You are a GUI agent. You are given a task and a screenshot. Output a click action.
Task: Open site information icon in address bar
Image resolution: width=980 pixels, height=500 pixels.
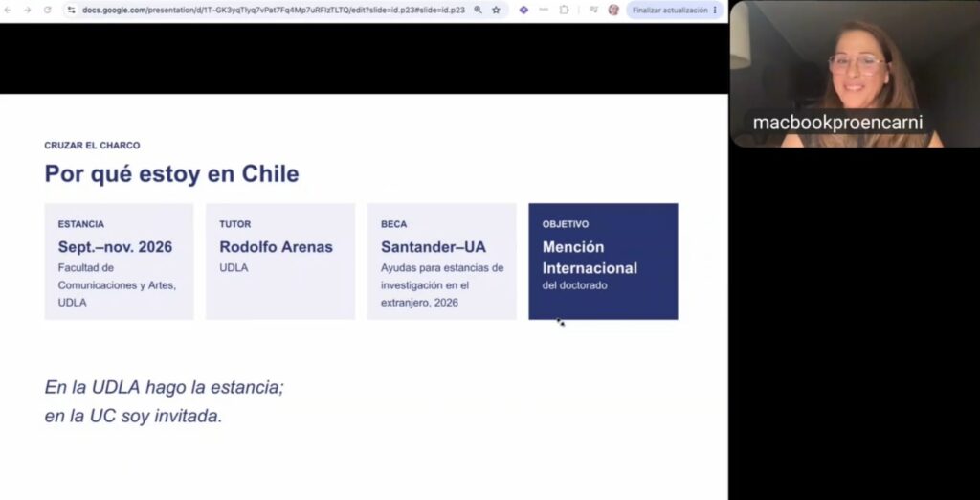coord(71,10)
